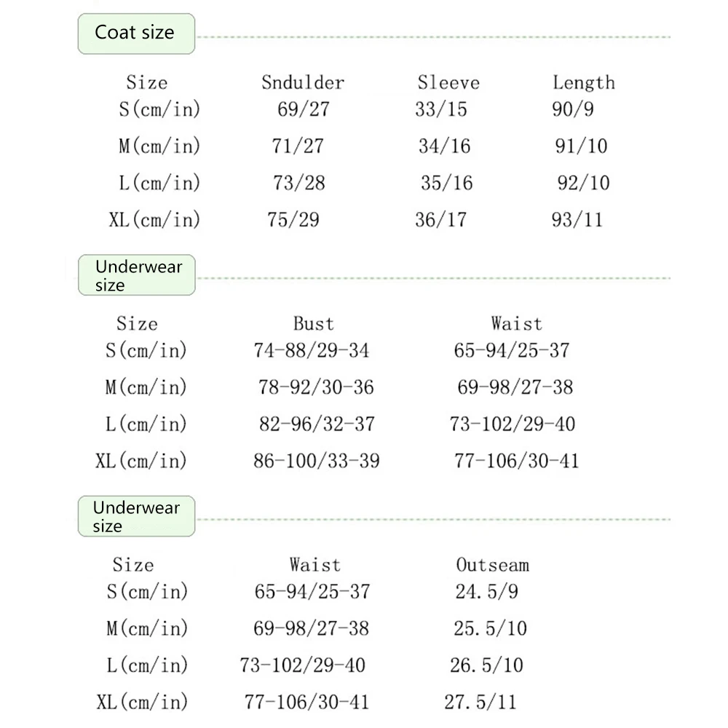Select the "Sleeve" column header
This screenshot has width=728, height=728.
tap(448, 82)
